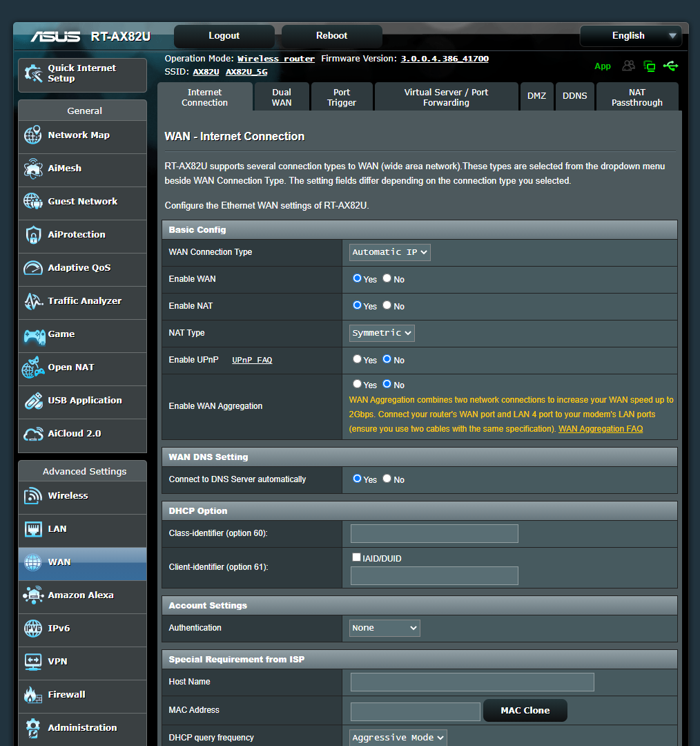Enable WAN Aggregation with Yes
This screenshot has width=700, height=746.
point(357,384)
